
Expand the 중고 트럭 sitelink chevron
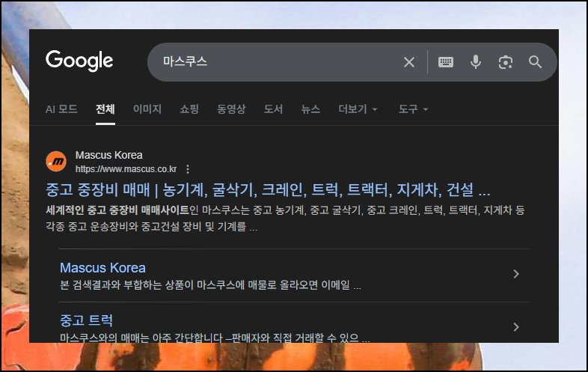516,327
